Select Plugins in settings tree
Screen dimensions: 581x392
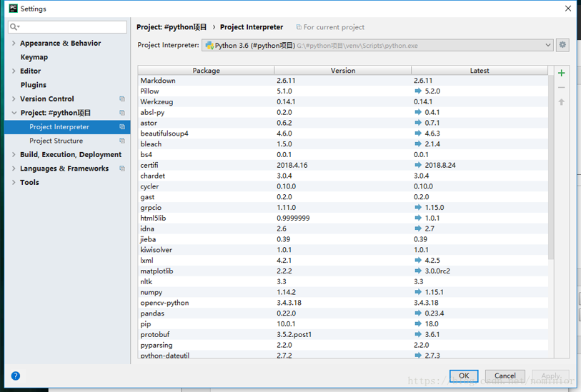pyautogui.click(x=34, y=85)
